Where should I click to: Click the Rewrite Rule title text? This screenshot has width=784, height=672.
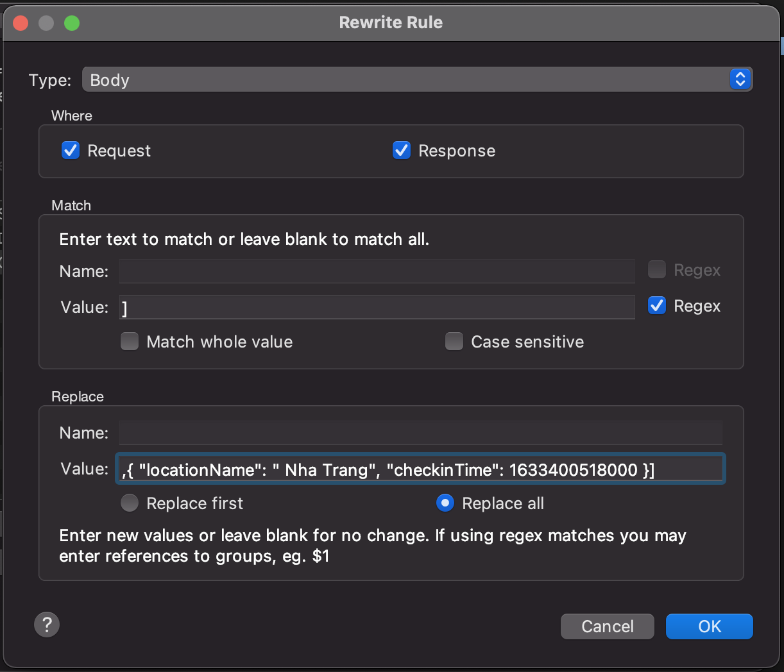(391, 22)
